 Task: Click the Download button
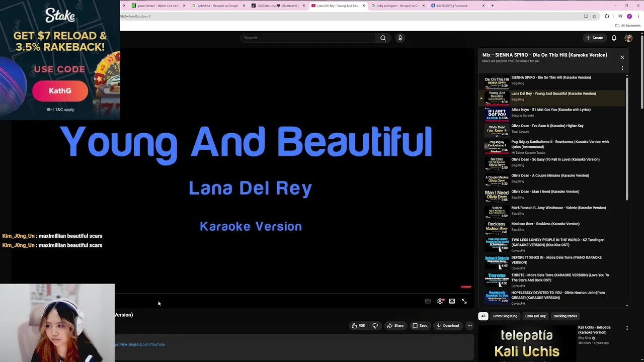(448, 326)
